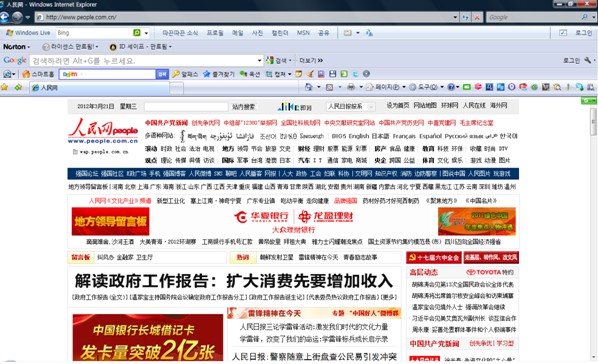The width and height of the screenshot is (598, 364).
Task: Click the Daum search input field
Action: (x=108, y=74)
